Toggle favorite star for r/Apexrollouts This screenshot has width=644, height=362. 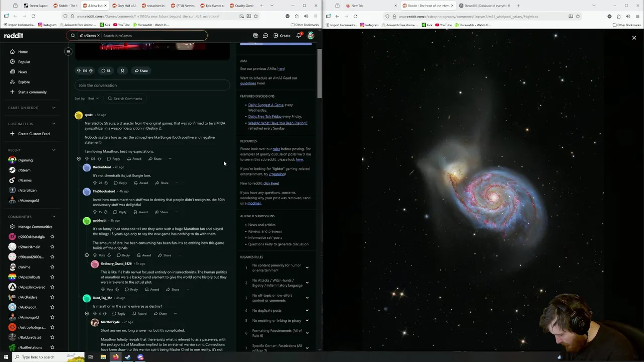click(52, 277)
